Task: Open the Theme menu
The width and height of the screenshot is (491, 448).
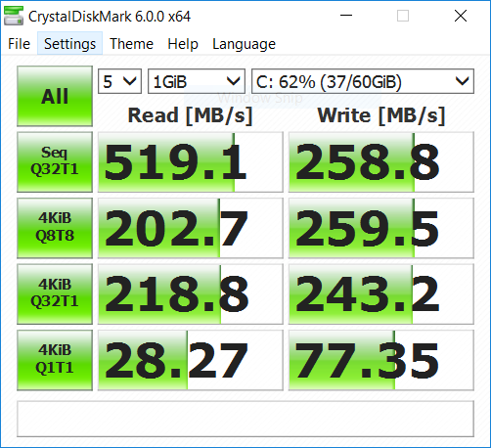Action: click(131, 44)
